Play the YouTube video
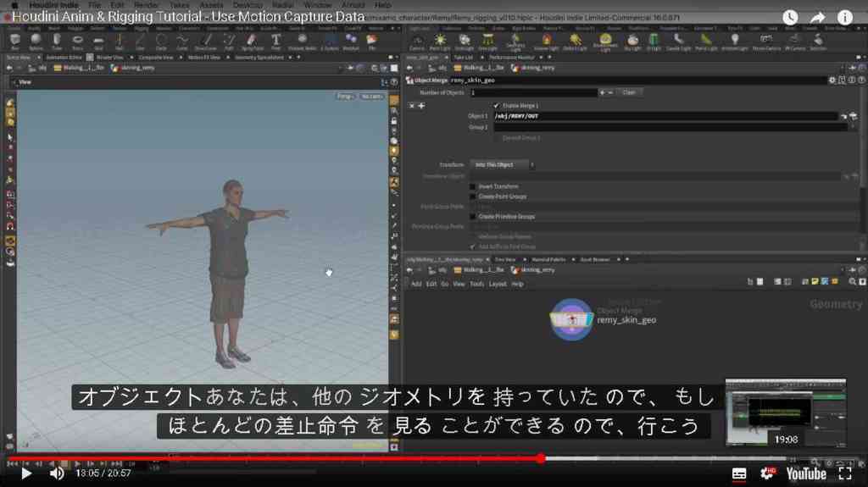Image resolution: width=868 pixels, height=487 pixels. pos(26,473)
